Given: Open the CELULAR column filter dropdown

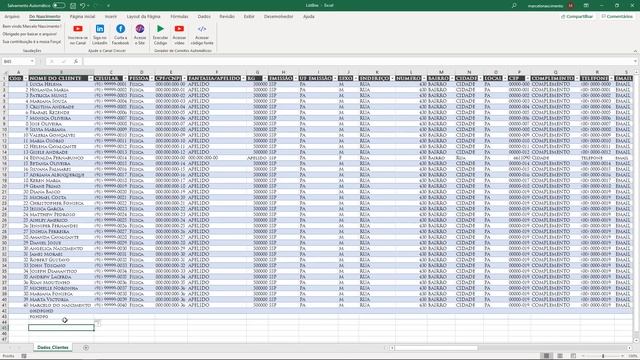Looking at the screenshot, I should tap(125, 78).
